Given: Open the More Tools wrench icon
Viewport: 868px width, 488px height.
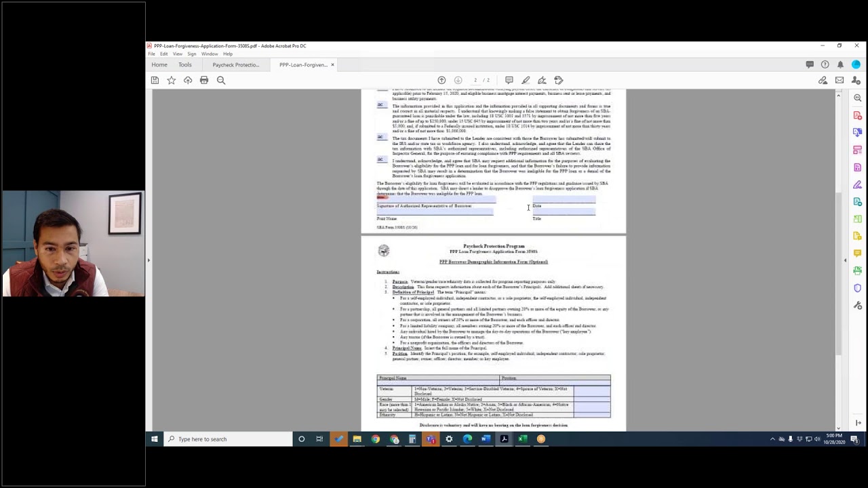Looking at the screenshot, I should [858, 306].
